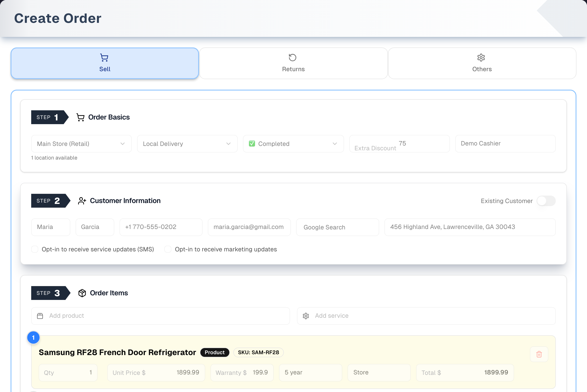Screen dimensions: 587x392
Task: Edit the phone number +1 770-555-0202
Action: 161,227
